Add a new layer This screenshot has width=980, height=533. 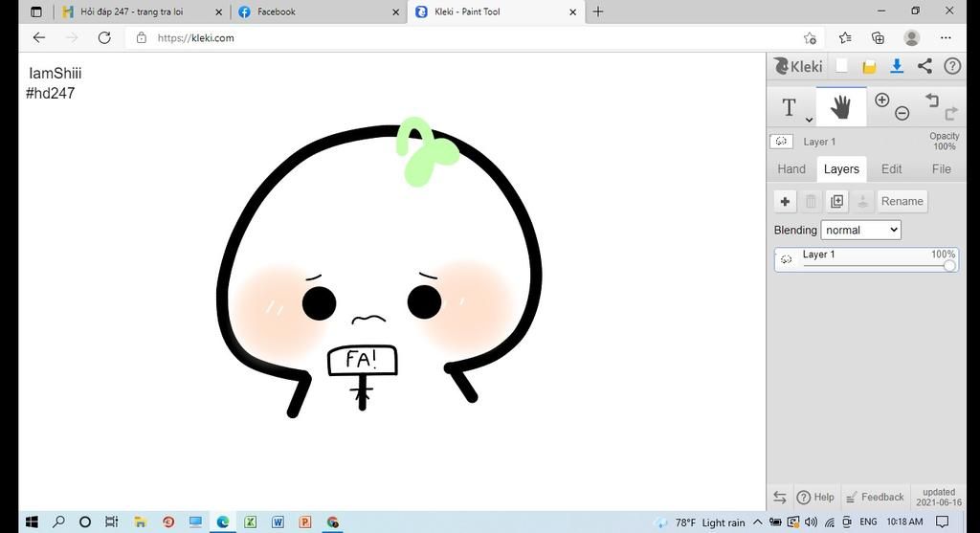785,201
